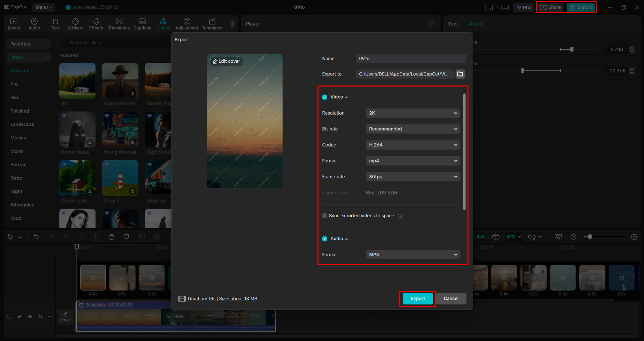The height and width of the screenshot is (341, 644).
Task: Switch to the Audio tab
Action: [476, 23]
